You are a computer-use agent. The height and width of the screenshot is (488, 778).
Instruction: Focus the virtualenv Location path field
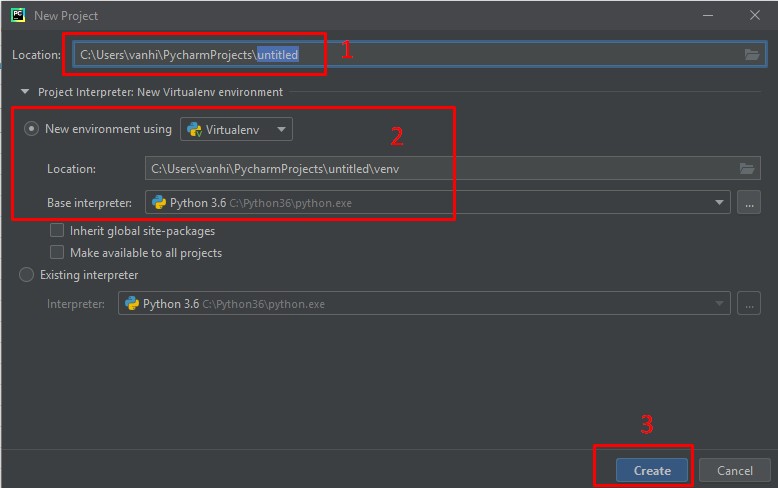[440, 168]
